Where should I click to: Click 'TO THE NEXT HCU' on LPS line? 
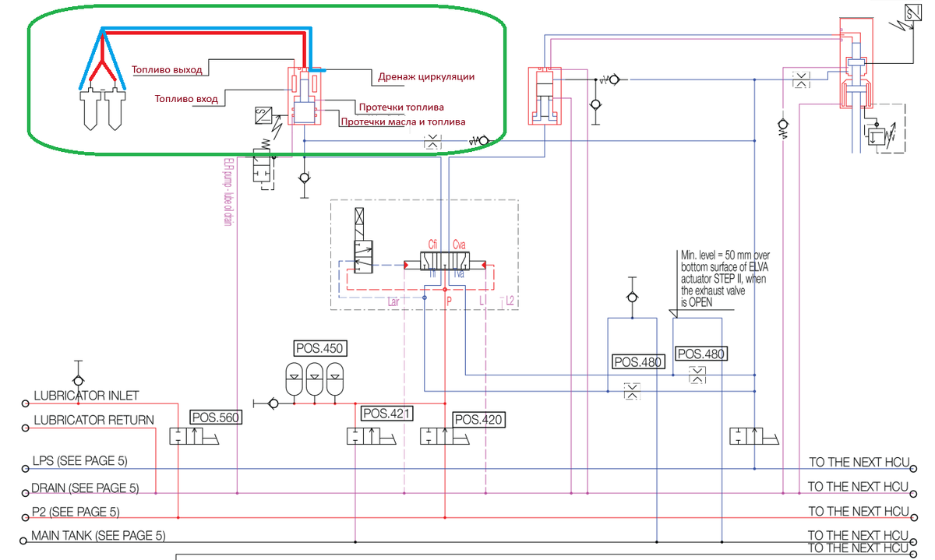(x=859, y=462)
